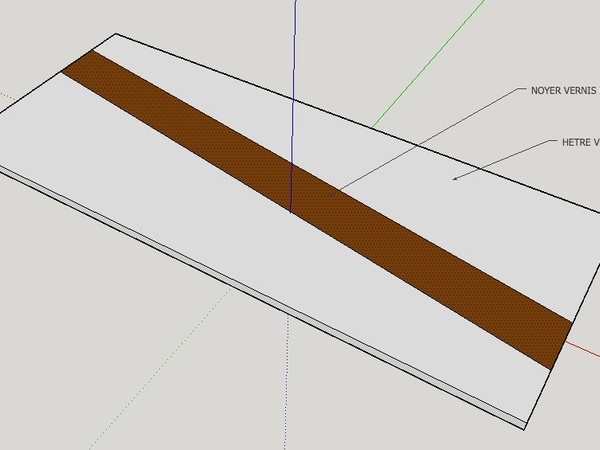Select the board's long back edge
The height and width of the screenshot is (450, 600).
pos(350,123)
